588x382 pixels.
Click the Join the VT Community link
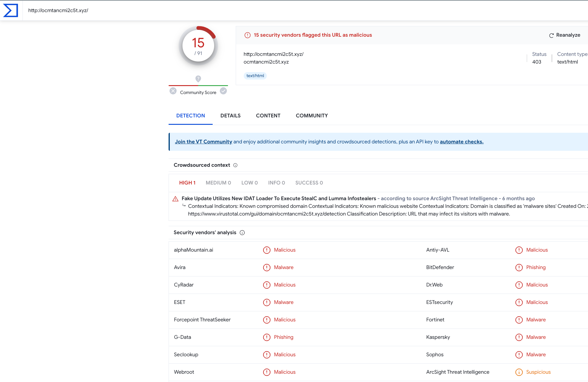click(x=203, y=142)
